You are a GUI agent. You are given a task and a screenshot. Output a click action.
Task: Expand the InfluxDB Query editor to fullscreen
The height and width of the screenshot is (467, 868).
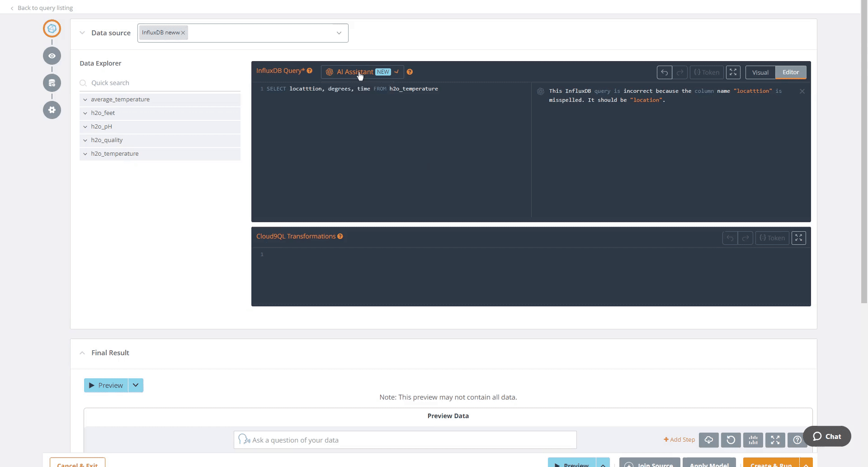click(733, 72)
